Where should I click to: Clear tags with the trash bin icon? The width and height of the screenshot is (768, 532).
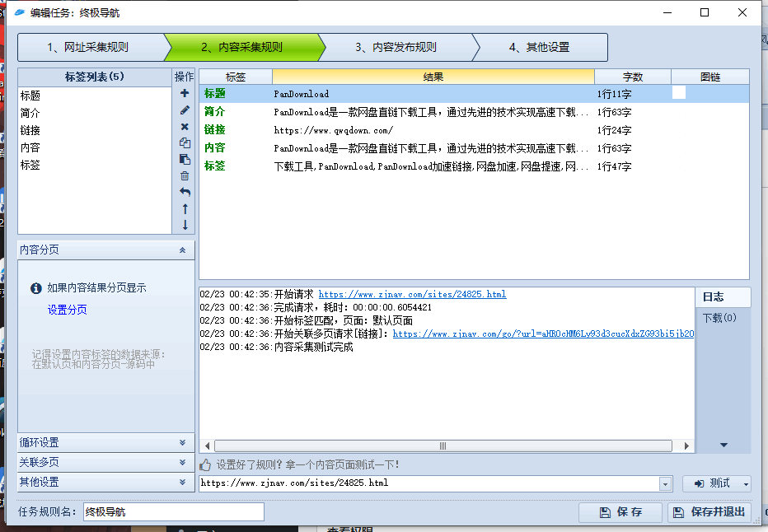[x=185, y=175]
